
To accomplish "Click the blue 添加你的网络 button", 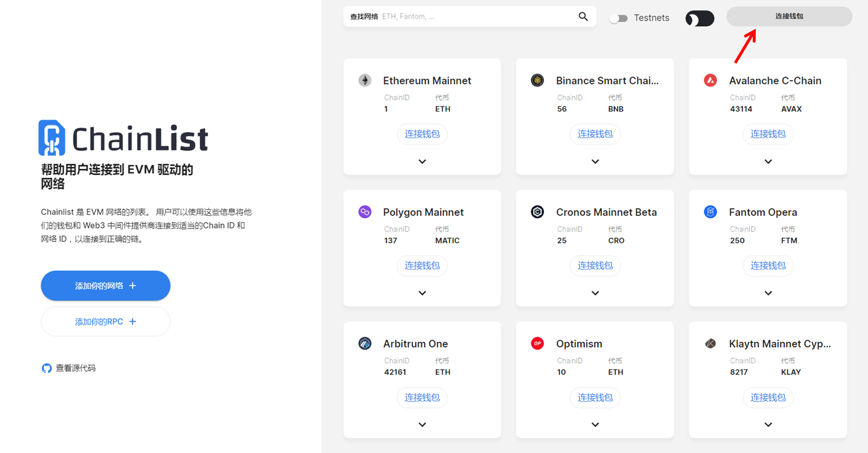I will point(105,286).
